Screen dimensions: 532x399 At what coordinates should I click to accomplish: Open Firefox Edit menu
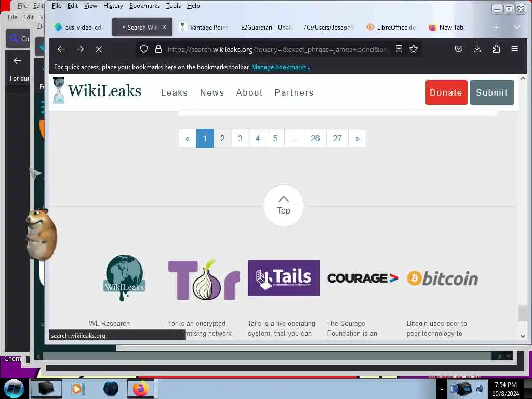click(73, 6)
